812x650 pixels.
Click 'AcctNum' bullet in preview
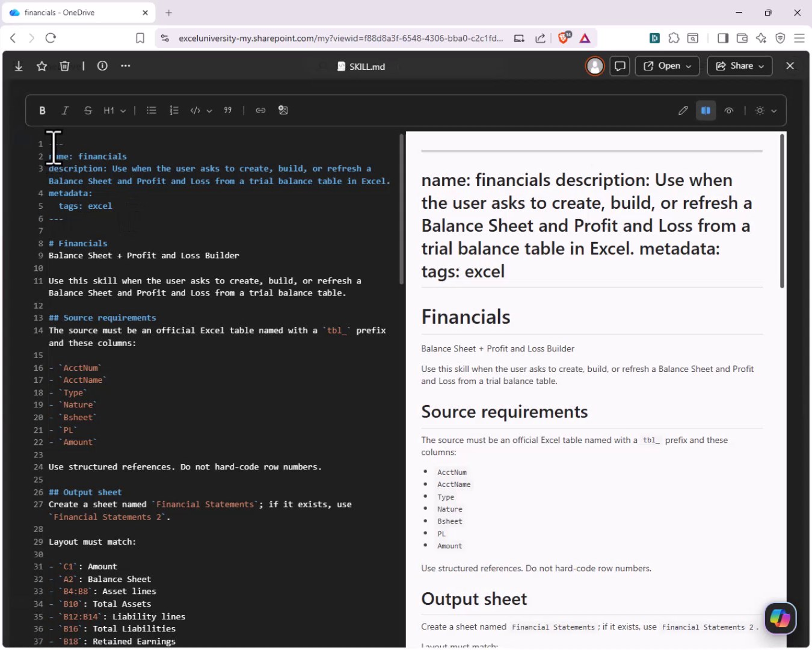coord(452,472)
